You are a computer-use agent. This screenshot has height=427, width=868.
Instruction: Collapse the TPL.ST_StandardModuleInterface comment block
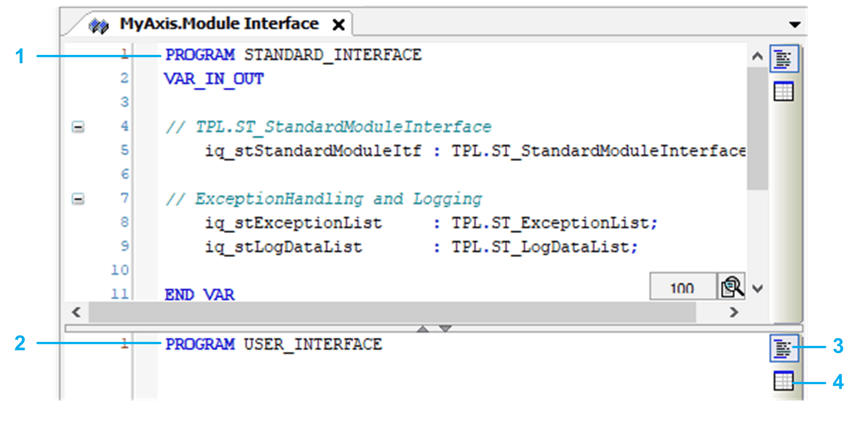pos(78,127)
